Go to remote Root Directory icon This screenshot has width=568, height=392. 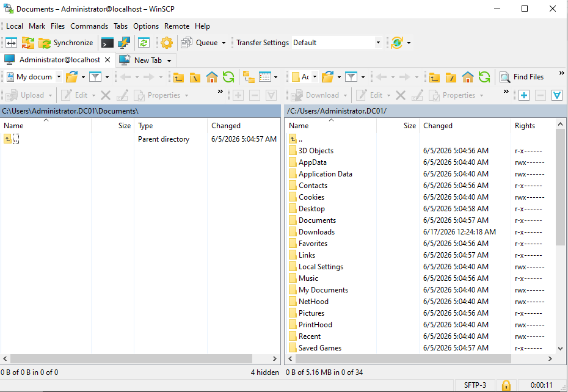pyautogui.click(x=451, y=77)
